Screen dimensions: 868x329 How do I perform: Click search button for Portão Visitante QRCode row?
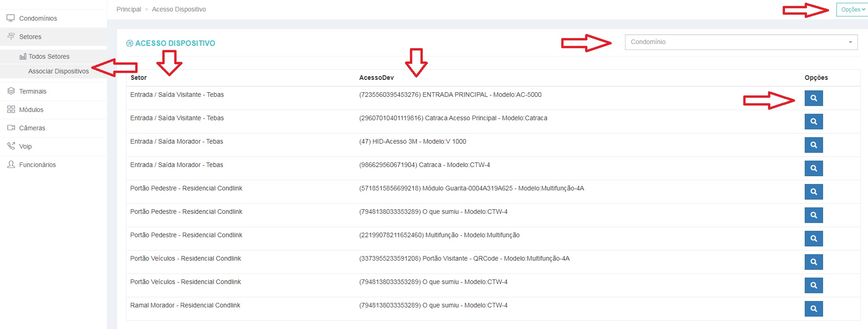point(813,262)
